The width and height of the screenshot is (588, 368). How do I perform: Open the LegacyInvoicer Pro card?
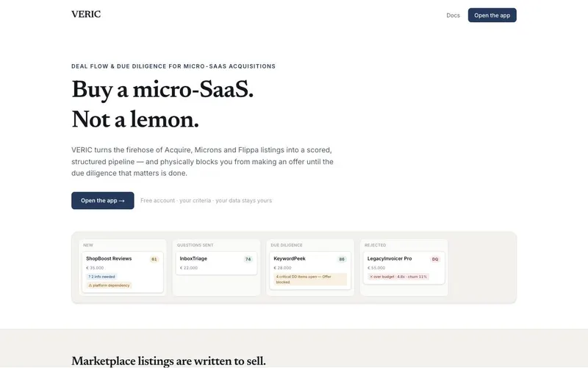404,267
